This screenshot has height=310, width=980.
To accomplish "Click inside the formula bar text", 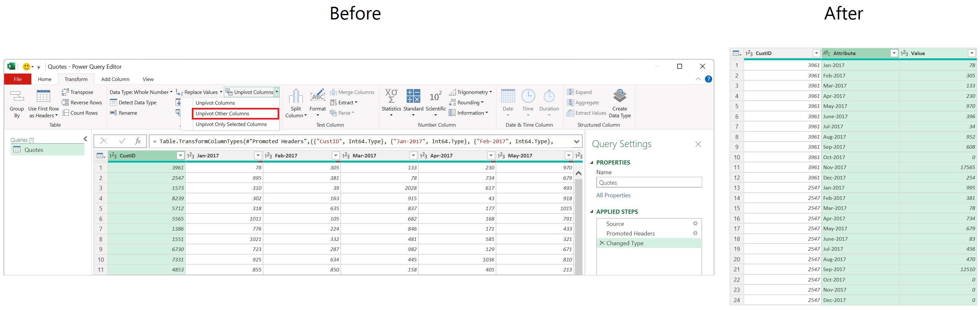I will pos(361,141).
